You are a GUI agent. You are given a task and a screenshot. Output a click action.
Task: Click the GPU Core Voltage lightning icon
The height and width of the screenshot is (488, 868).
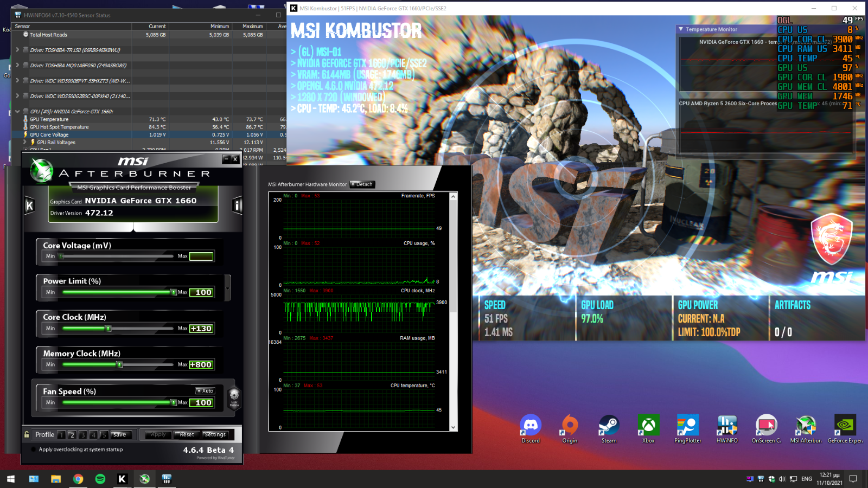point(25,134)
